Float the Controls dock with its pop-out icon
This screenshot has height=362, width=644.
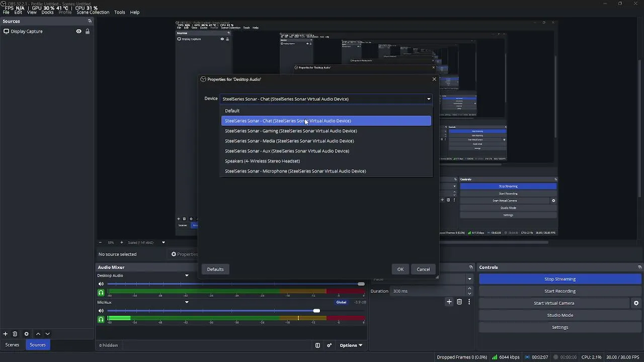[639, 267]
